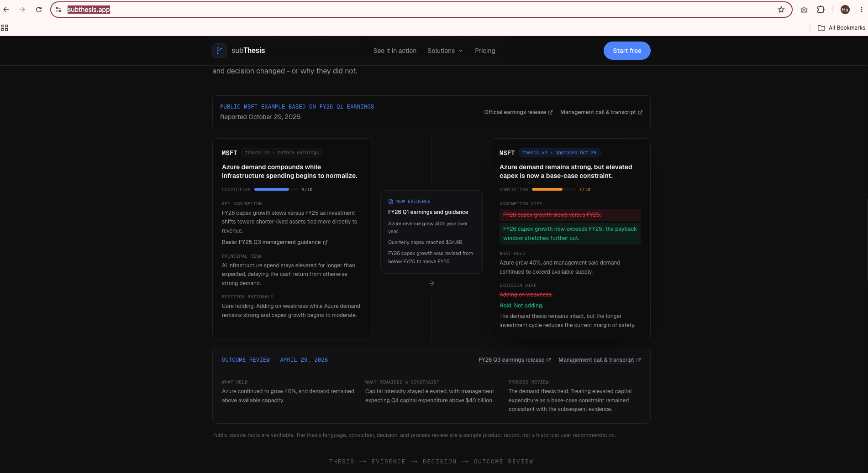Click the New Evidence document icon

pyautogui.click(x=391, y=202)
